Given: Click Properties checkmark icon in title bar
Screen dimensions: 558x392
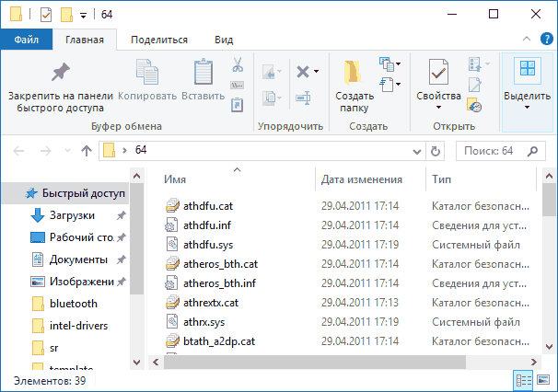Looking at the screenshot, I should tap(46, 15).
